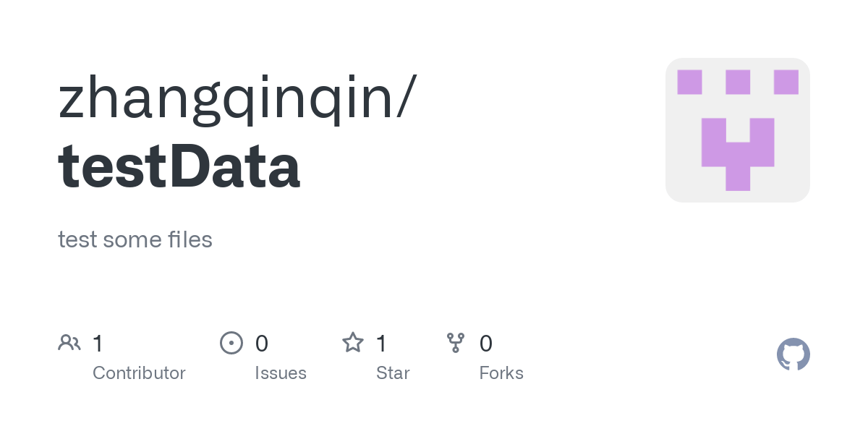Click the contributor count number 1

click(98, 344)
